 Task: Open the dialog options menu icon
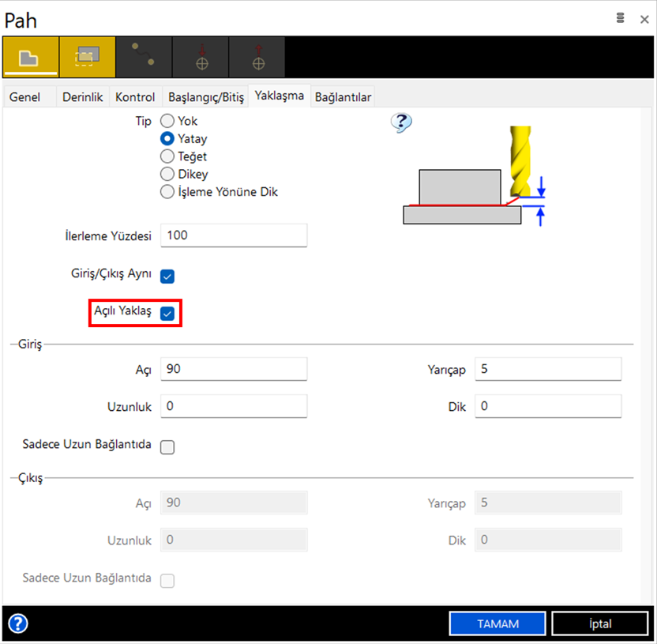(620, 18)
